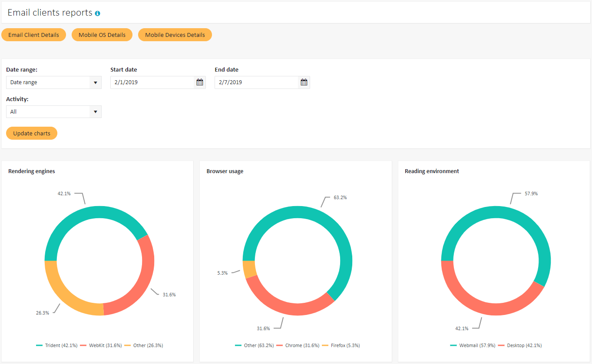The height and width of the screenshot is (364, 592).
Task: Open the Start date calendar picker
Action: (x=200, y=82)
